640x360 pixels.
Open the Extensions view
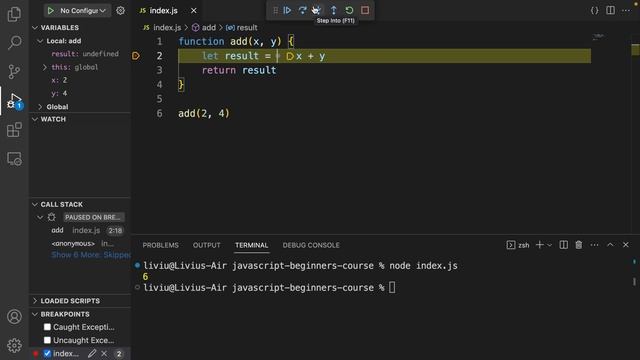tap(14, 130)
